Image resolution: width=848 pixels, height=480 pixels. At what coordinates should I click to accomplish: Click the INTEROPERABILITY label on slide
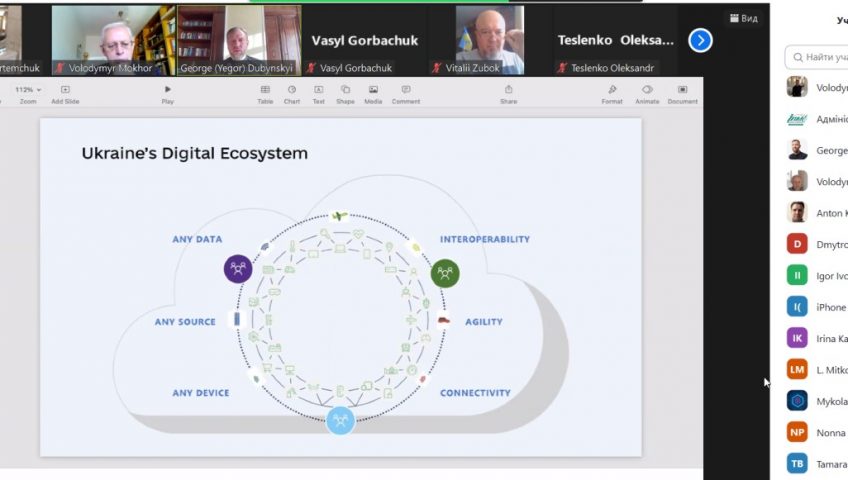coord(485,239)
